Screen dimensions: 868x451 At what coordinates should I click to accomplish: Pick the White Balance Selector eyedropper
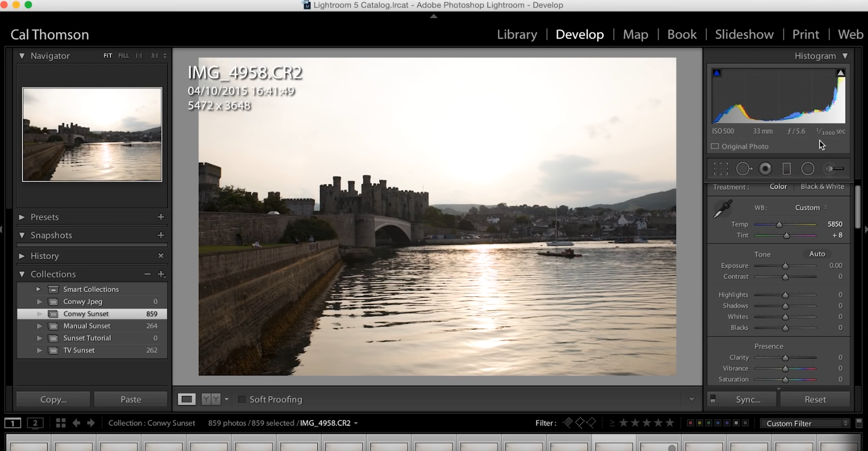point(722,209)
